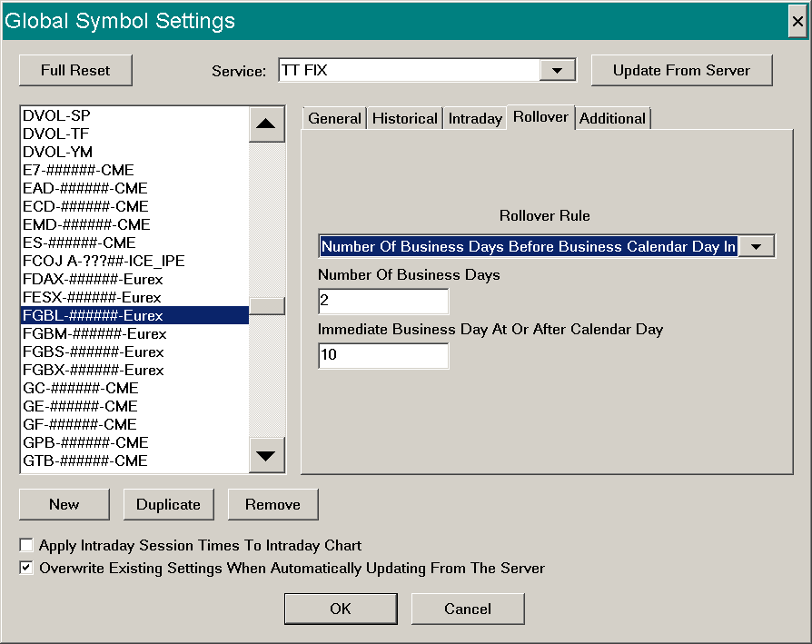This screenshot has width=812, height=644.
Task: Select DVOL-TF in the symbol list
Action: click(134, 134)
